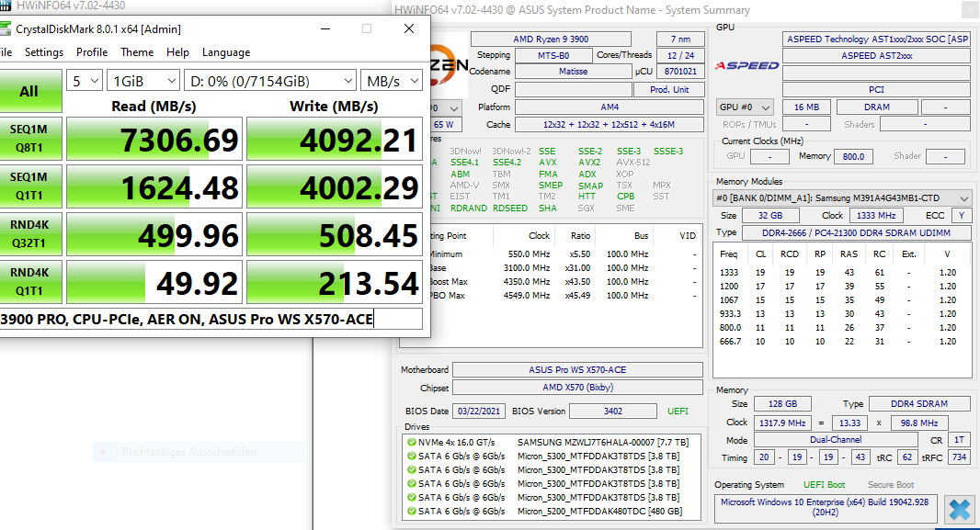Click the ASPEED GPU logo
Screen dimensions: 980x530
coord(746,65)
